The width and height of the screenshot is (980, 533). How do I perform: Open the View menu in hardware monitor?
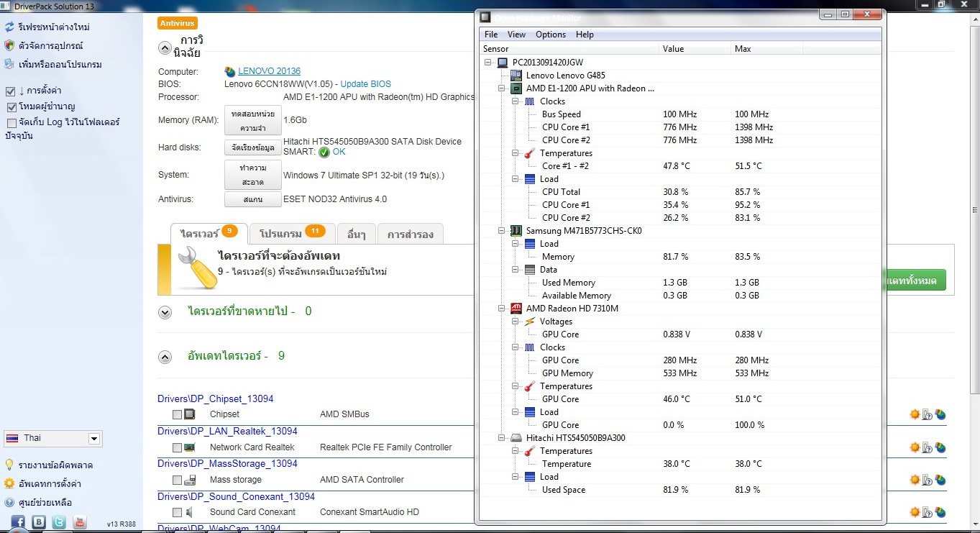click(516, 35)
